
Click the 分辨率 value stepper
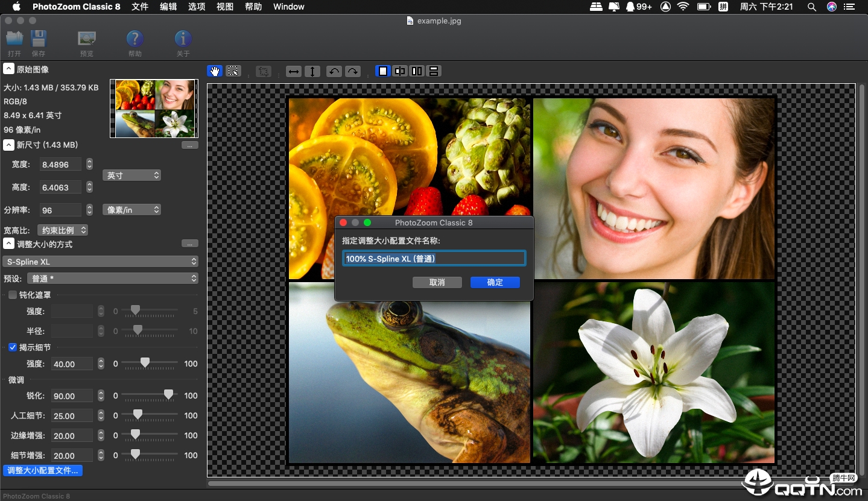tap(89, 210)
